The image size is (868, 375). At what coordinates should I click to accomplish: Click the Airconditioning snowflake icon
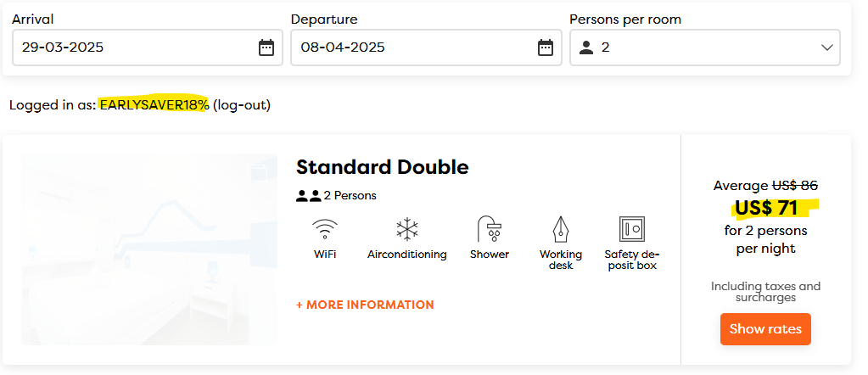click(x=407, y=229)
